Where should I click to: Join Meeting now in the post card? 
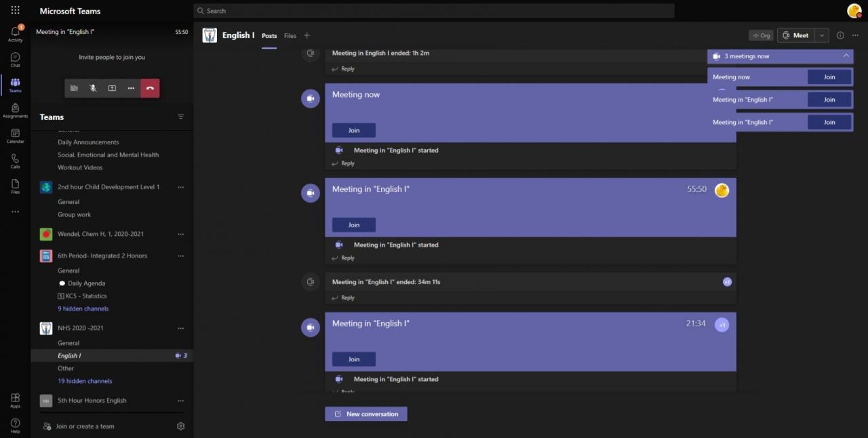point(354,130)
